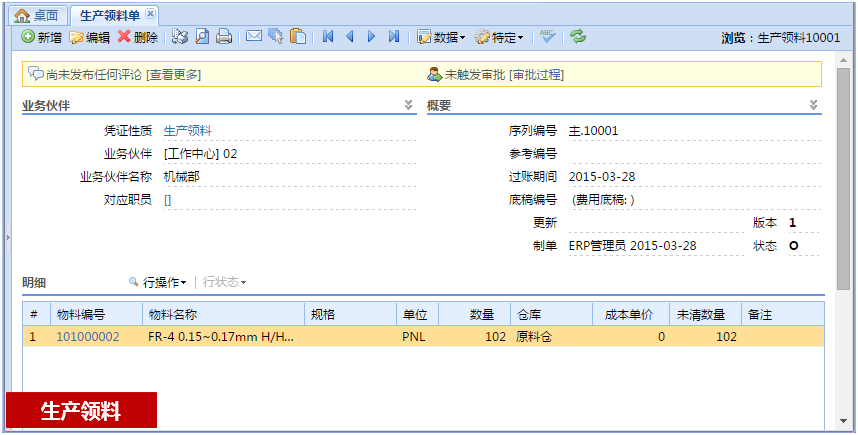Click the 备注 column header
This screenshot has width=858, height=435.
pyautogui.click(x=783, y=315)
